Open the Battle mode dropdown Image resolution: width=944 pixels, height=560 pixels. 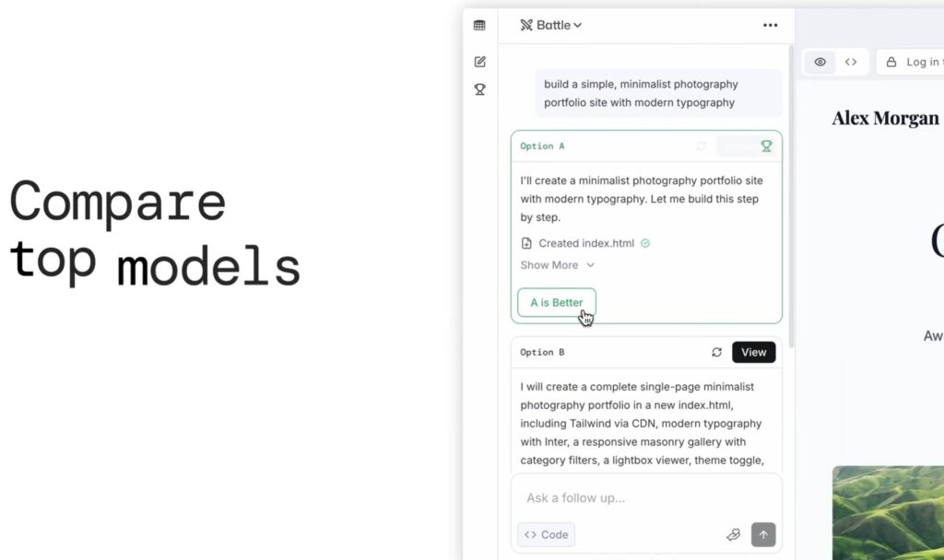coord(551,25)
